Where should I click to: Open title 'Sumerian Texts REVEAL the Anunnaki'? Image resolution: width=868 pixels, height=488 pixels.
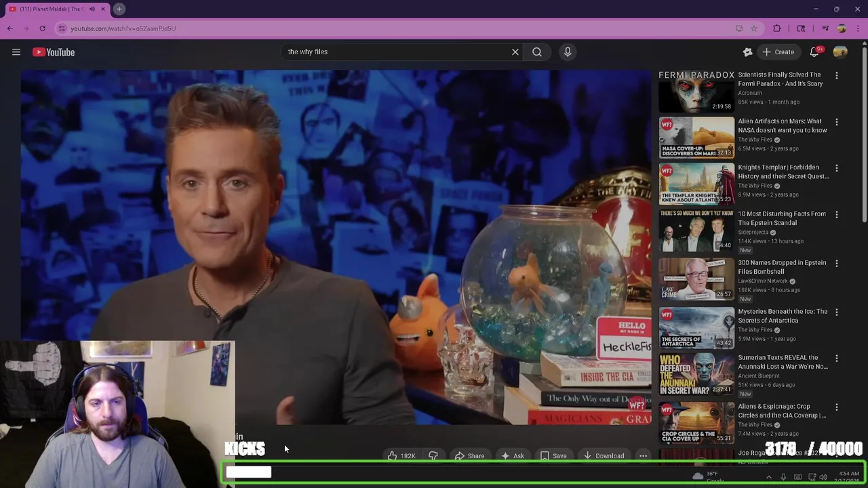click(x=783, y=362)
